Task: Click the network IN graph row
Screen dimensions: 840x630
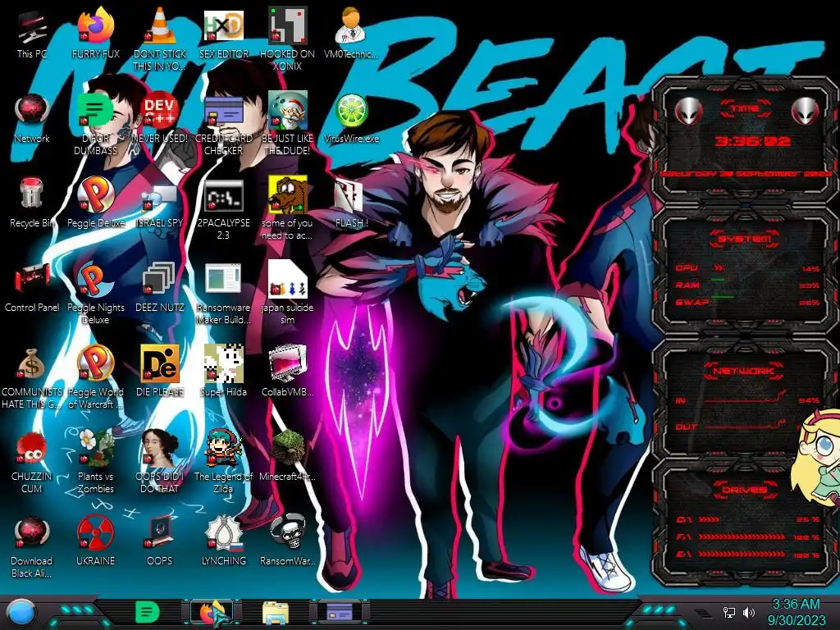Action: 747,399
